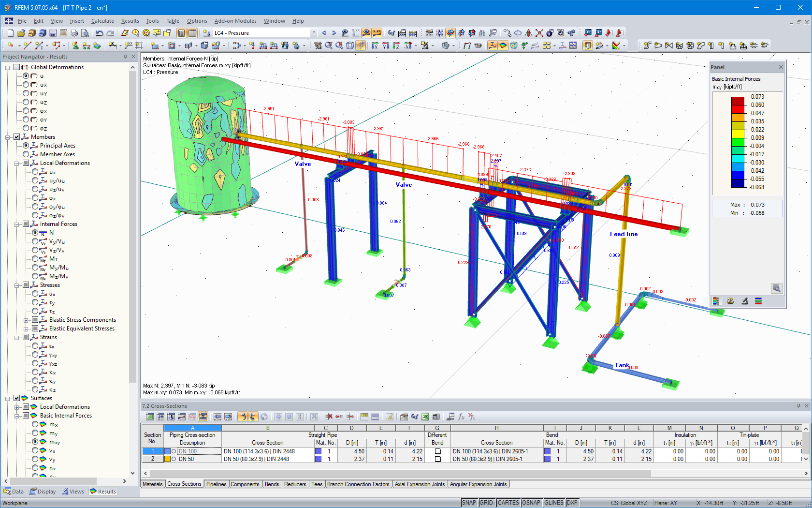Screen dimensions: 812x508
Task: Toggle the SNAP button in the status bar
Action: 469,502
